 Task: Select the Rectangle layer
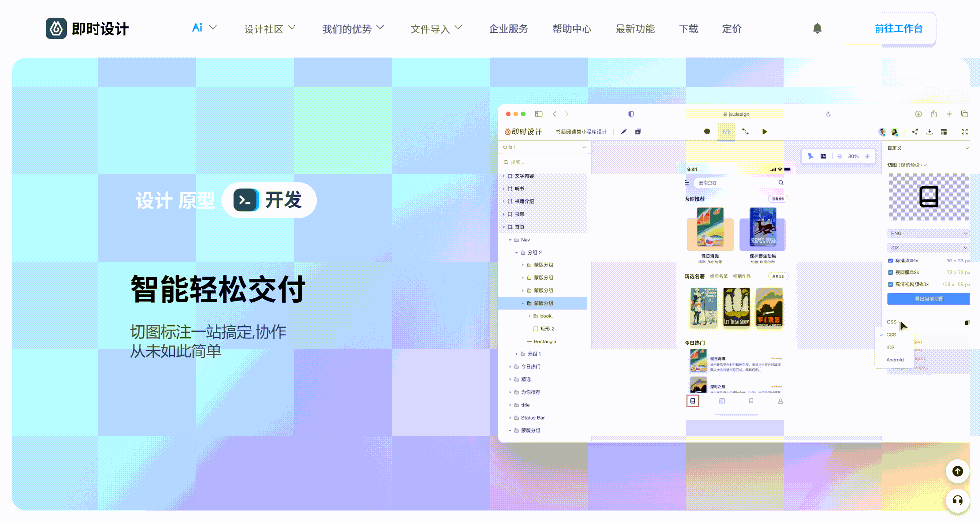(x=545, y=342)
